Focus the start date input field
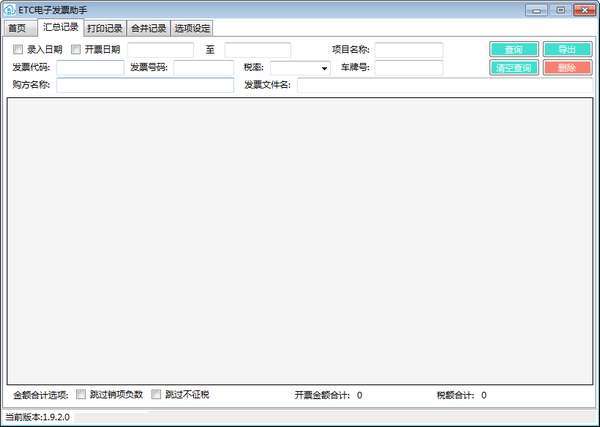Image resolution: width=600 pixels, height=427 pixels. [161, 50]
